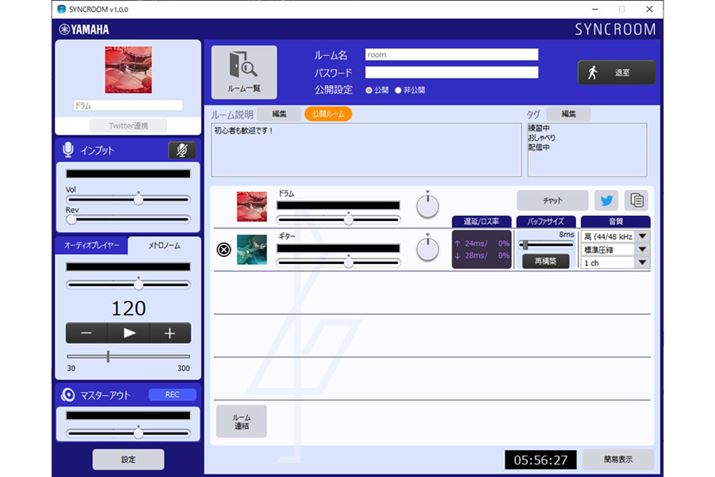The height and width of the screenshot is (477, 715).
Task: Click the buffer size 8ms slider
Action: (546, 245)
